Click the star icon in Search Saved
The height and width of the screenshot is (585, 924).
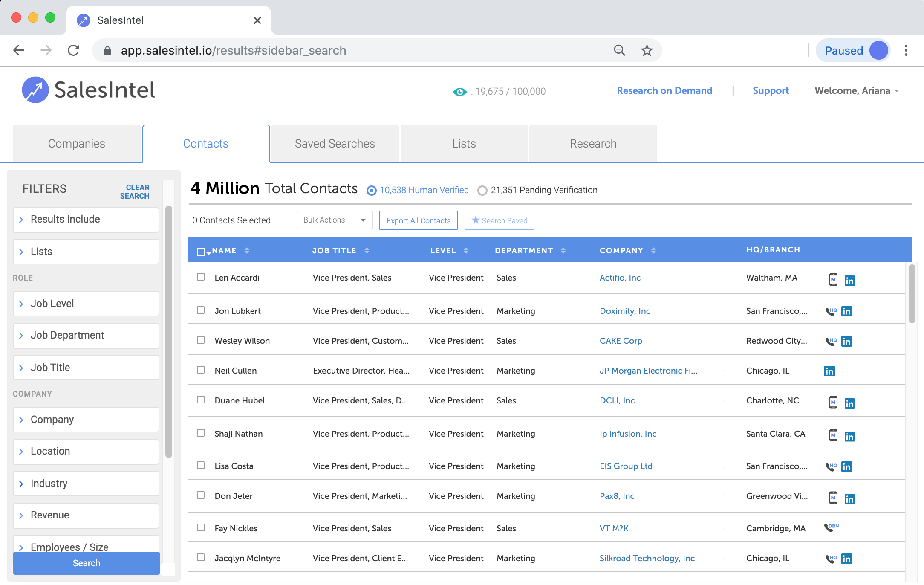coord(475,220)
